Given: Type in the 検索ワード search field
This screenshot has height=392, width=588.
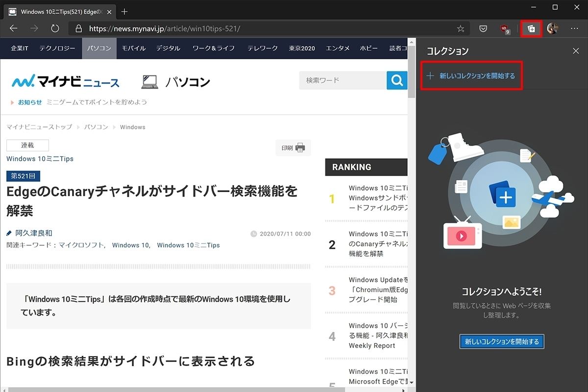Looking at the screenshot, I should pos(343,80).
